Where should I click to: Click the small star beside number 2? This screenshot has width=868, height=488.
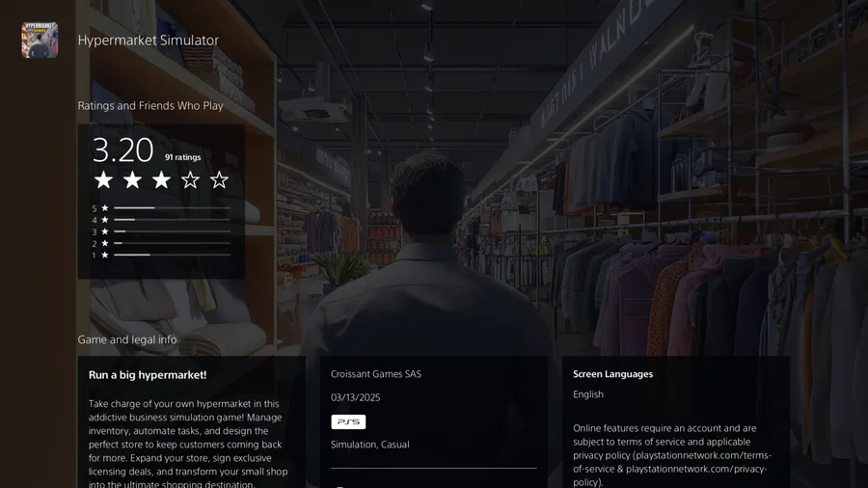point(104,243)
